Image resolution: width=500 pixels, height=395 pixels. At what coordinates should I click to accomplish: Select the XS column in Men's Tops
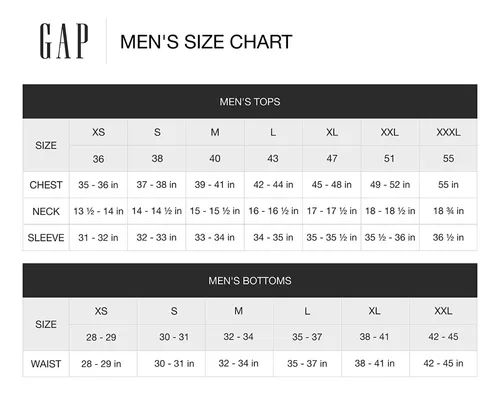(98, 132)
